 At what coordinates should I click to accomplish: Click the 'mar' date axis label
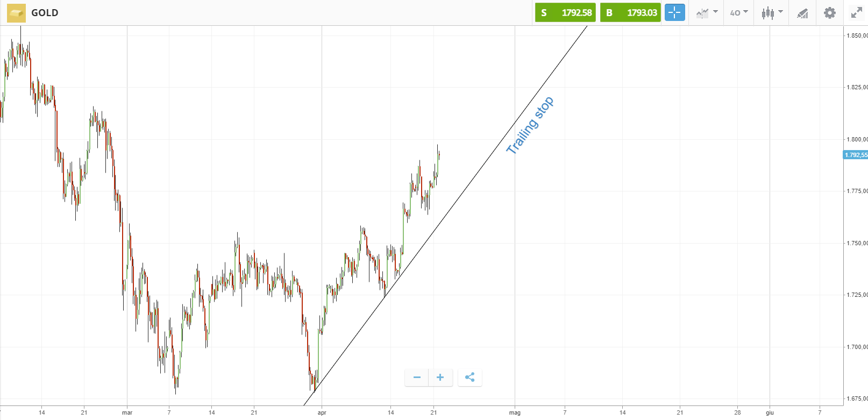click(127, 412)
